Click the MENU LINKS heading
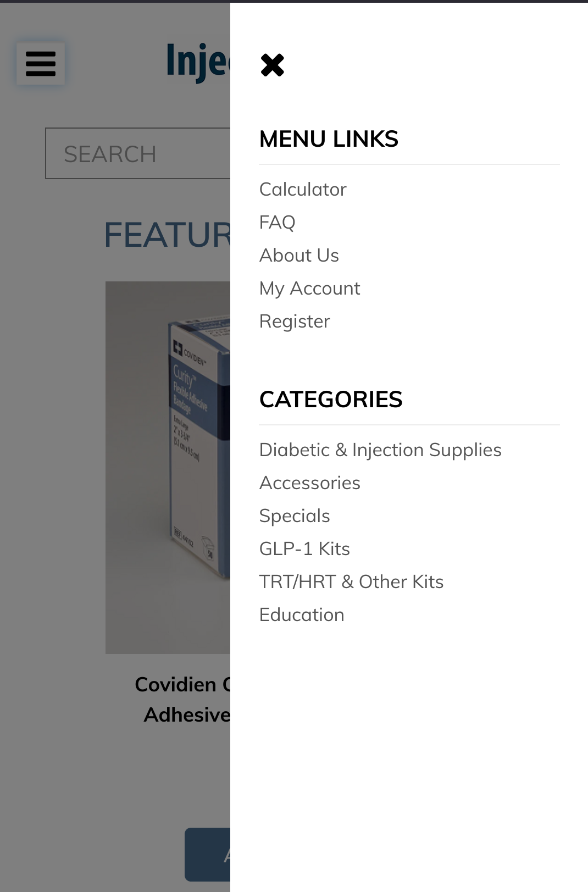The height and width of the screenshot is (892, 588). tap(329, 139)
